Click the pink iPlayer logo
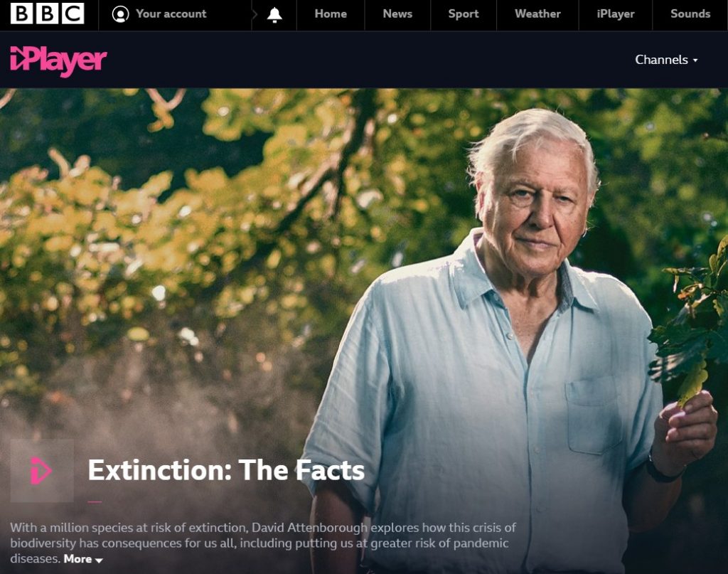Screen dimensions: 728x574 [x=58, y=61]
